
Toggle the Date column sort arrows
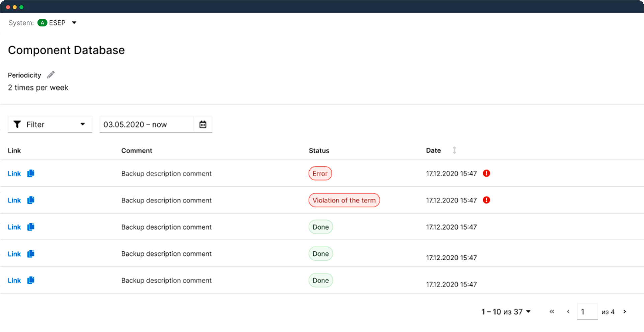pyautogui.click(x=454, y=150)
